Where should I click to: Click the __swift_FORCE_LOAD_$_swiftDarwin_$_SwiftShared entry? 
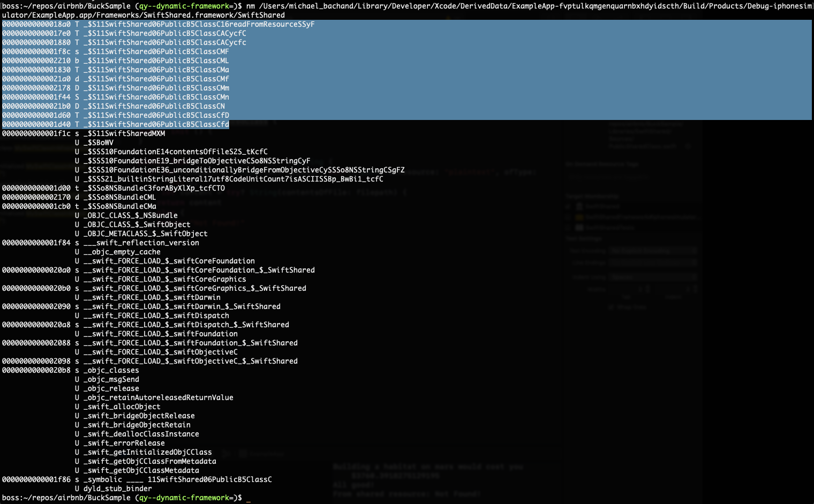click(x=182, y=306)
